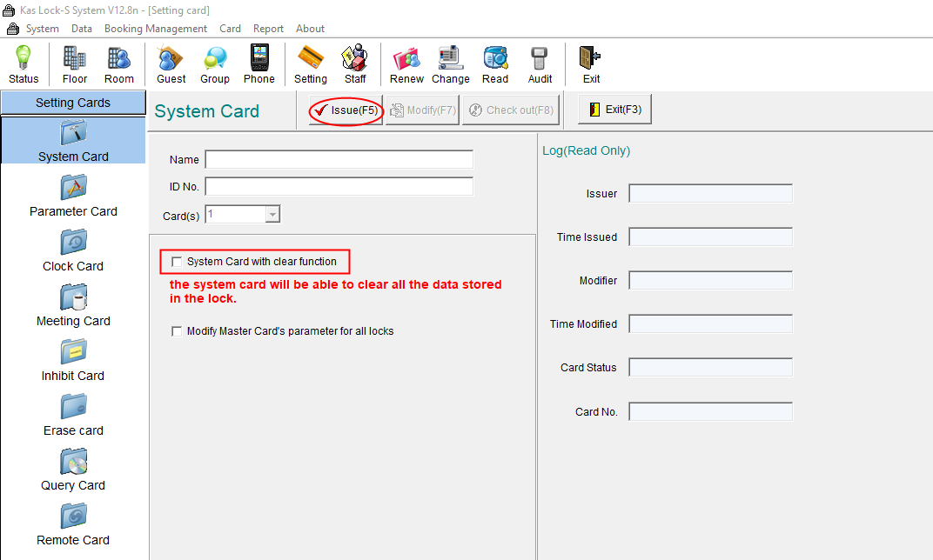This screenshot has width=933, height=560.
Task: Open the Phone toolbar icon
Action: click(x=258, y=64)
